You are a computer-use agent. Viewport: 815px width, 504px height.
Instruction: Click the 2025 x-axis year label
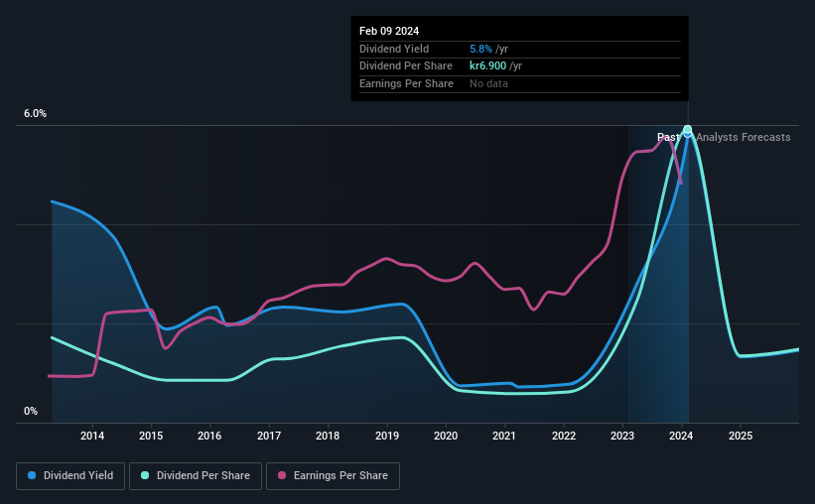(741, 436)
